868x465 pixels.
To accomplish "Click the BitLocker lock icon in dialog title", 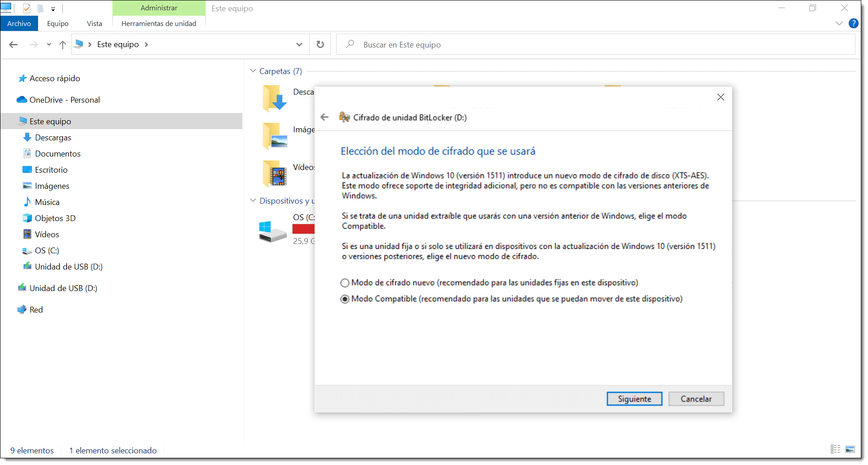I will point(344,117).
